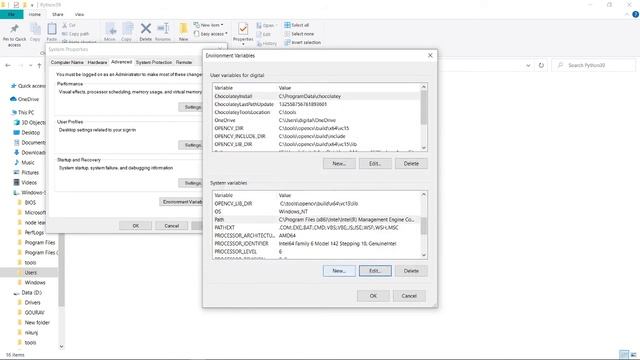This screenshot has height=360, width=640.
Task: Click the ribbon Delete X icon
Action: coord(146,29)
